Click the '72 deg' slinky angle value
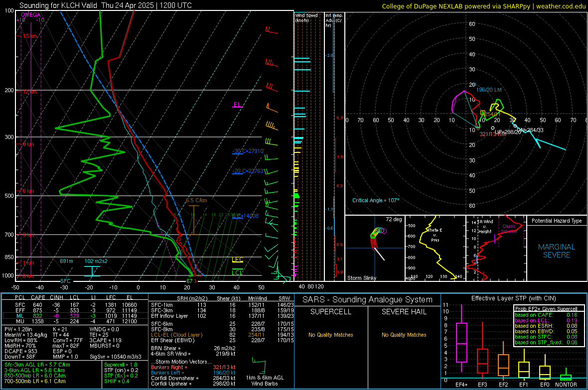The width and height of the screenshot is (588, 390). point(394,219)
